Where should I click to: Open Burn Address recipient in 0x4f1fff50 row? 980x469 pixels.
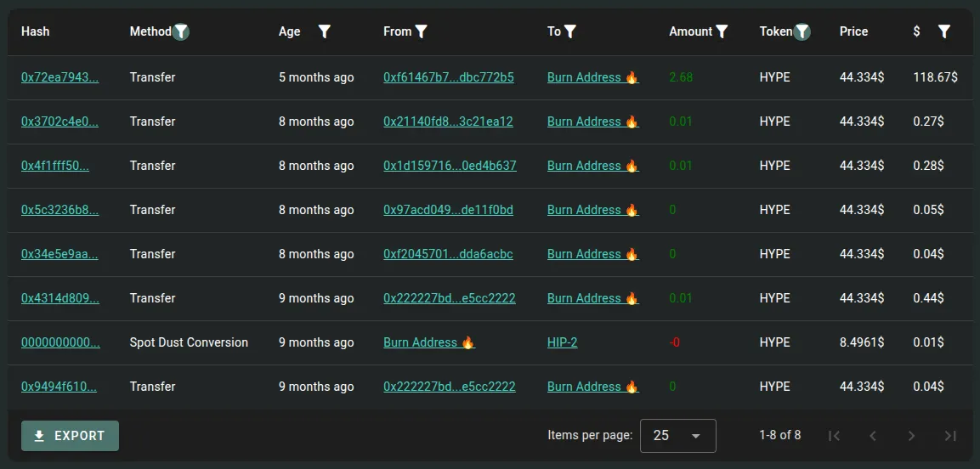593,167
